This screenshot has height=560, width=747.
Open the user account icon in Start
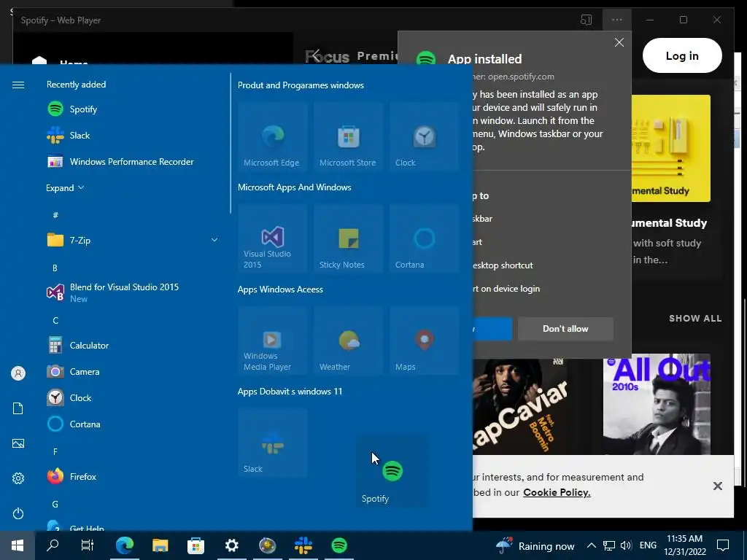[x=18, y=373]
